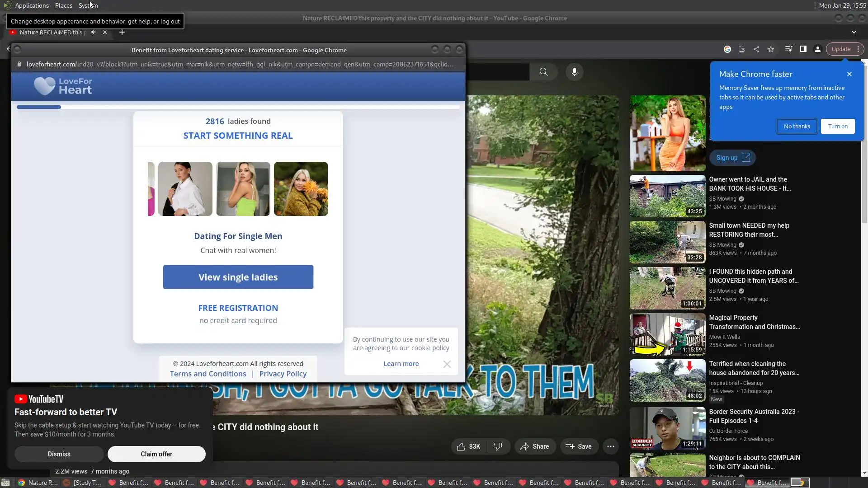Click the install app download icon
This screenshot has height=488, width=868.
(x=741, y=49)
